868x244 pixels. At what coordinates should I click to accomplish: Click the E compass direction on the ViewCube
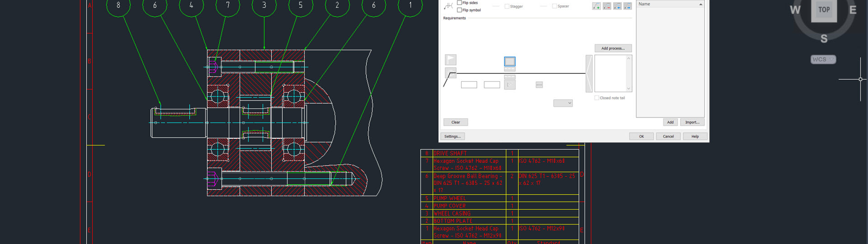pyautogui.click(x=853, y=10)
